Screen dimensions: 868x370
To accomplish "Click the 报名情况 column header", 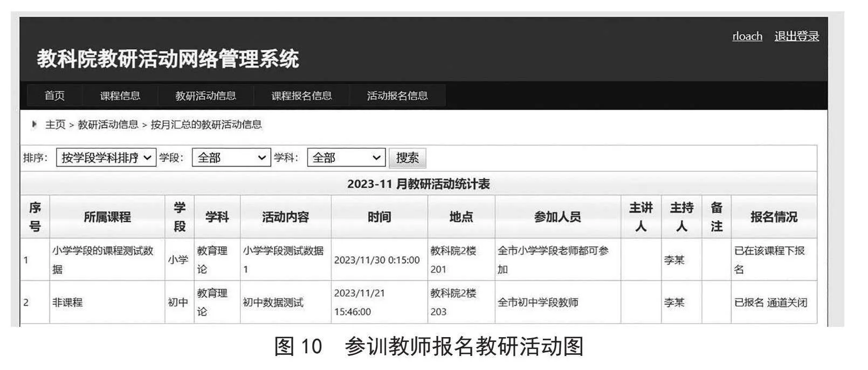I will tap(774, 217).
